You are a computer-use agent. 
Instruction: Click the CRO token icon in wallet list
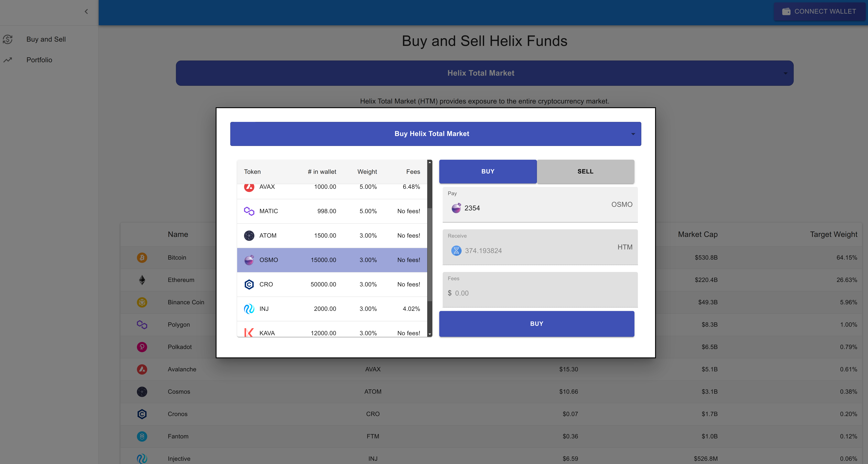[x=249, y=285]
